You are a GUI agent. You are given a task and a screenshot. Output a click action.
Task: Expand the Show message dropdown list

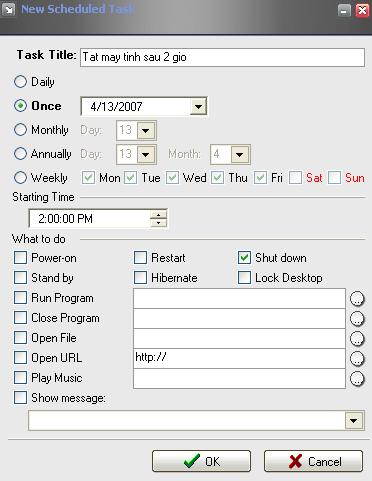[354, 420]
